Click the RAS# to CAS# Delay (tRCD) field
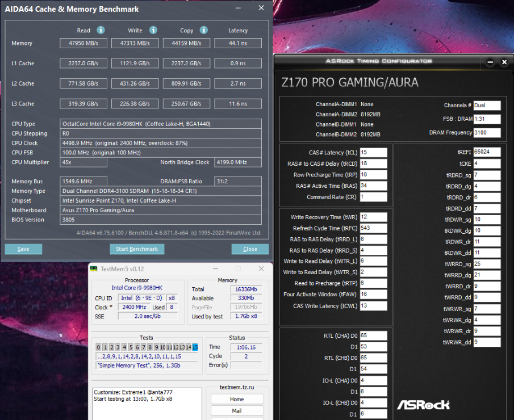This screenshot has width=514, height=420. [373, 163]
